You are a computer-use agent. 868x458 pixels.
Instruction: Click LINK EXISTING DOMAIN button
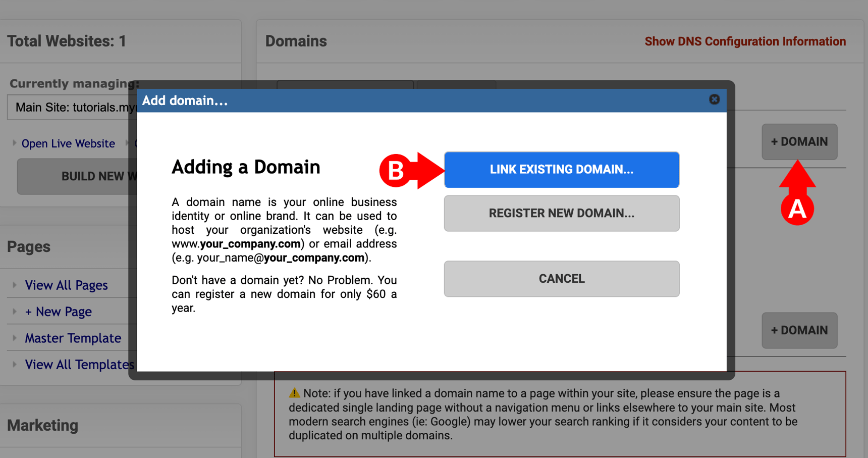561,170
